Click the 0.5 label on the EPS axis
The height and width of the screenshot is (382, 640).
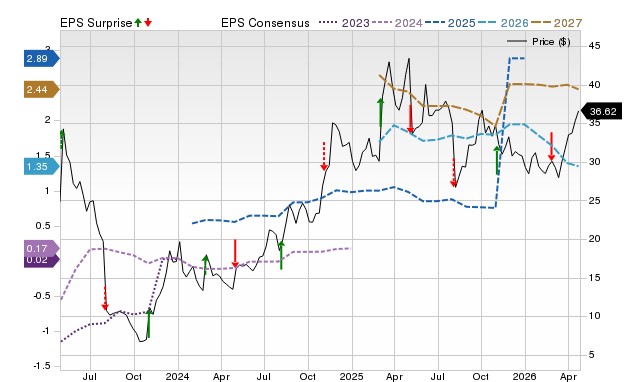click(43, 226)
